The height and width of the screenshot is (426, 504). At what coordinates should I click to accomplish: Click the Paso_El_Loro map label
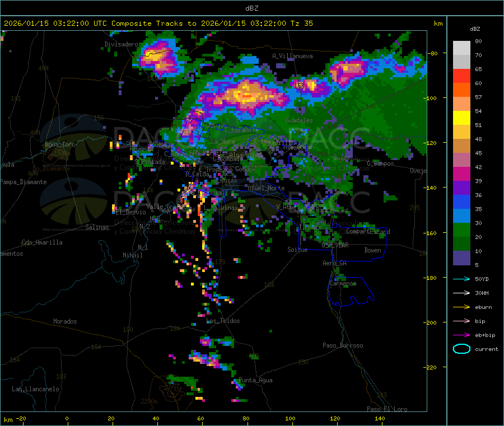pyautogui.click(x=388, y=409)
